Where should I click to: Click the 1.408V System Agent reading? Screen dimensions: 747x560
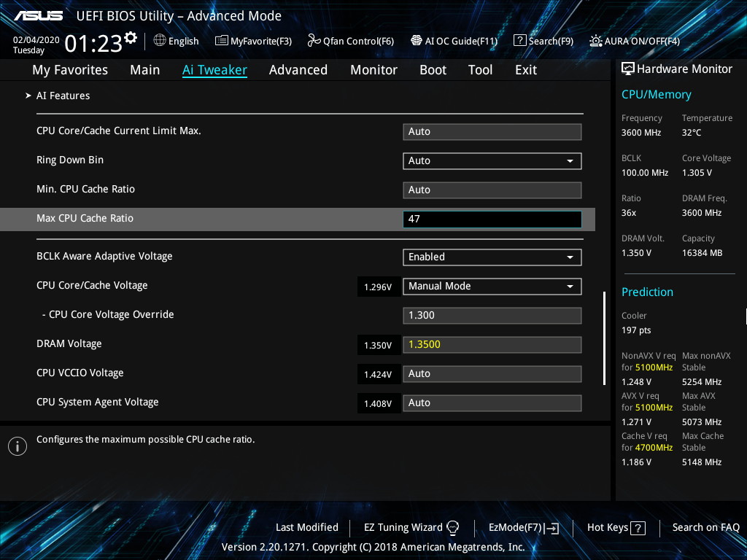pyautogui.click(x=378, y=403)
